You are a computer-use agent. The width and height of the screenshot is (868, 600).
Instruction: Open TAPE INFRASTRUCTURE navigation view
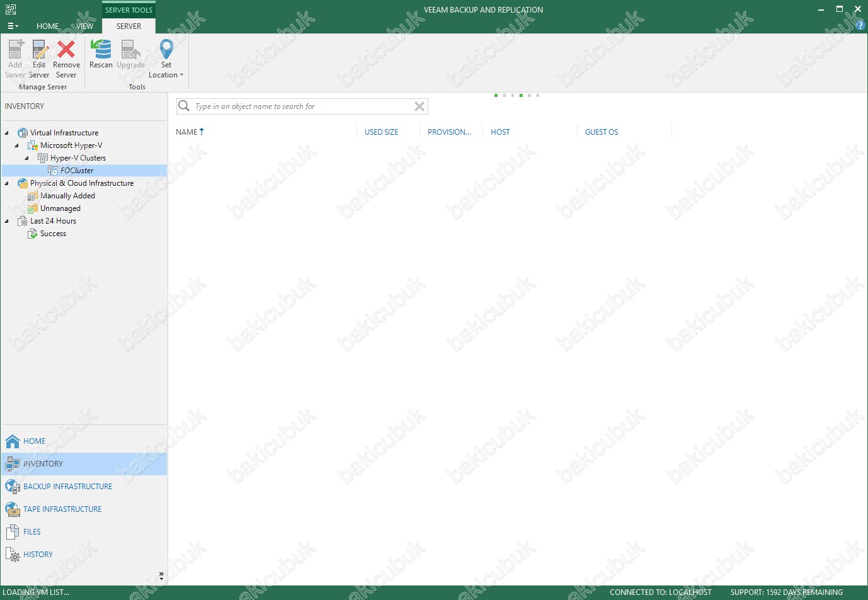coord(84,509)
